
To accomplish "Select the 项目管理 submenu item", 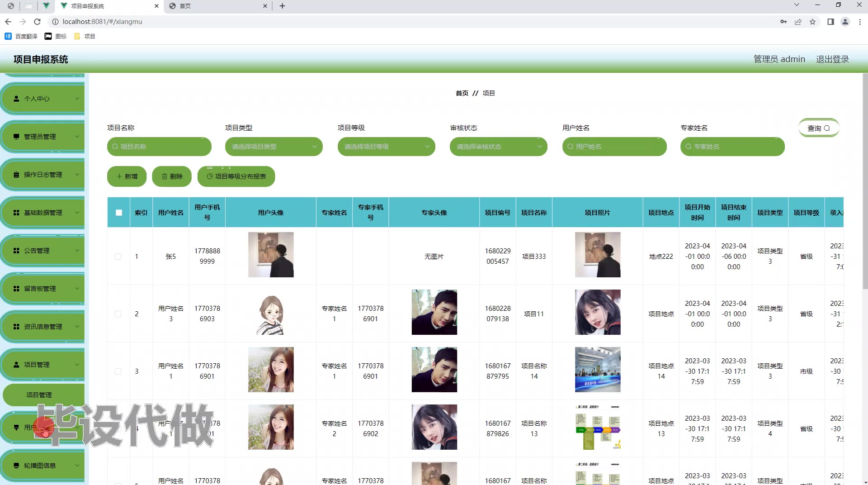I will coord(43,395).
